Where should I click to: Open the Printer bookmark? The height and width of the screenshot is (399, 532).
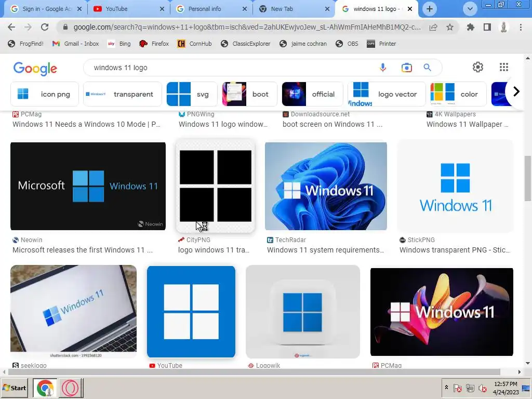(381, 44)
